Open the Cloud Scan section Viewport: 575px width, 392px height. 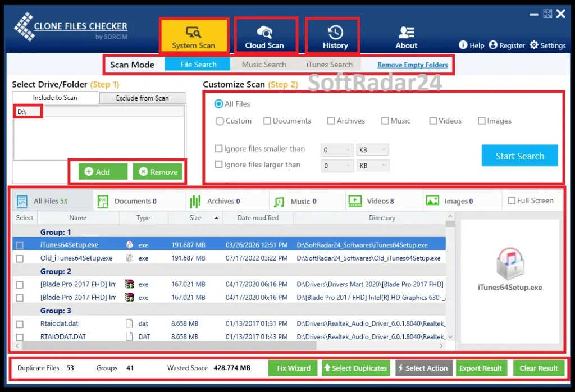(264, 35)
